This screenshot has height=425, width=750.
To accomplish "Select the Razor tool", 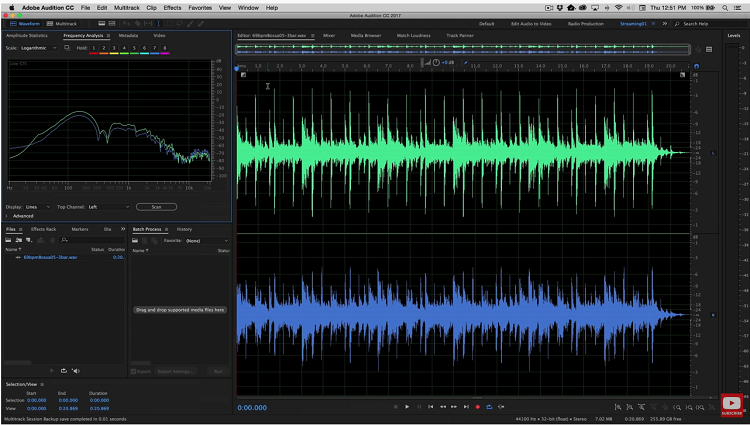I will click(x=138, y=23).
